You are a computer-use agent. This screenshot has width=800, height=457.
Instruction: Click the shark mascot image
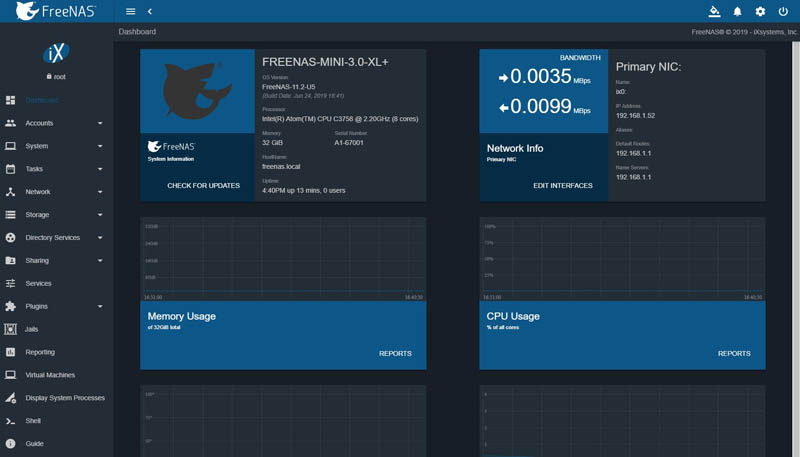tap(197, 91)
